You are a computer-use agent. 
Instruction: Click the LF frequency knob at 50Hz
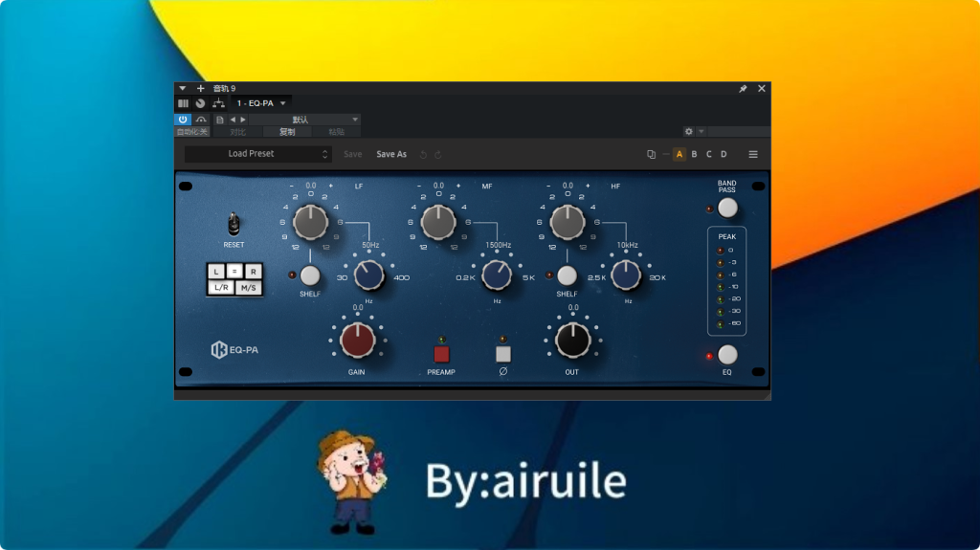[x=368, y=275]
